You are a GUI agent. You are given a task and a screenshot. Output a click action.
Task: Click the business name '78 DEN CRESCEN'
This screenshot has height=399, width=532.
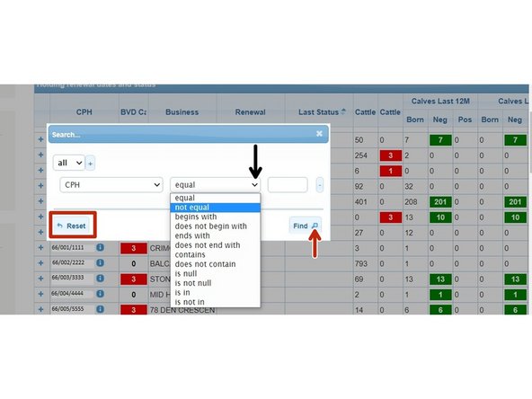click(182, 310)
